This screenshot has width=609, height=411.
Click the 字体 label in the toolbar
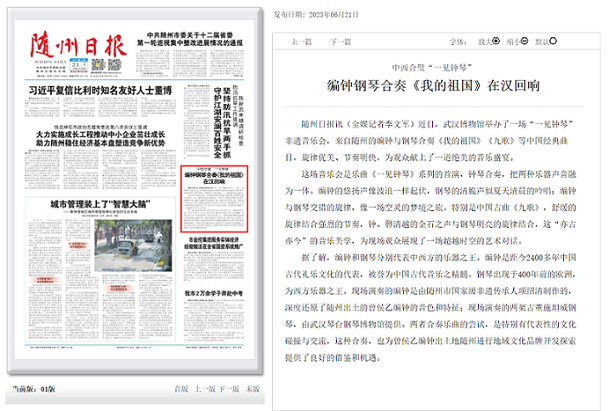(x=458, y=42)
